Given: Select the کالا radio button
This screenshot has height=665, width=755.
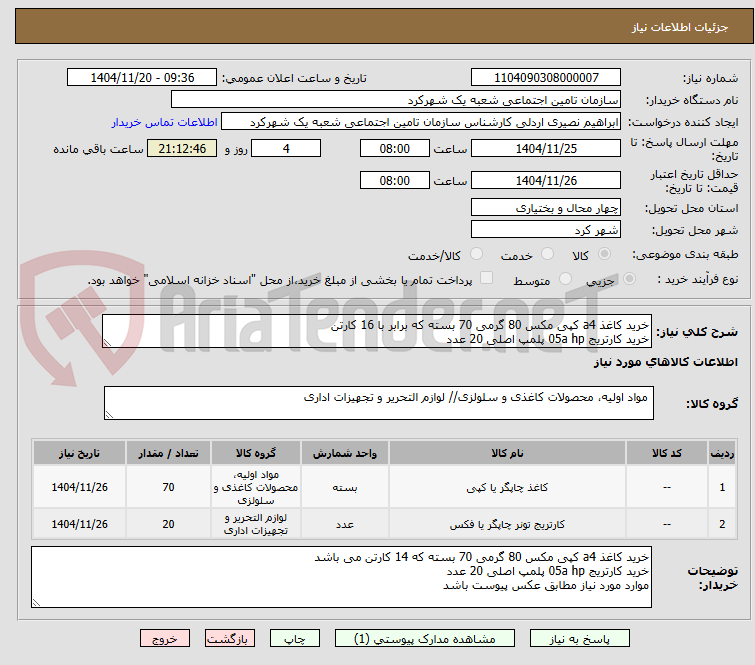Looking at the screenshot, I should click(604, 254).
